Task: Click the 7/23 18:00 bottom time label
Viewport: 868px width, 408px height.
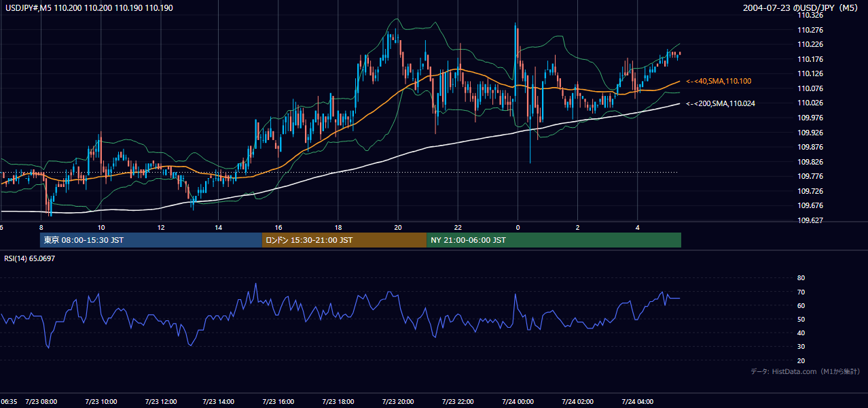Action: 339,402
